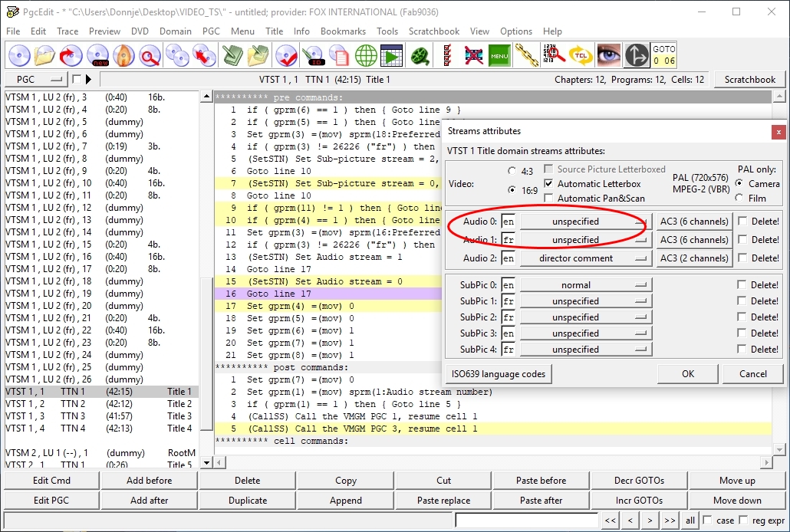
Task: Check Delete for Audio 2 stream
Action: pos(742,258)
